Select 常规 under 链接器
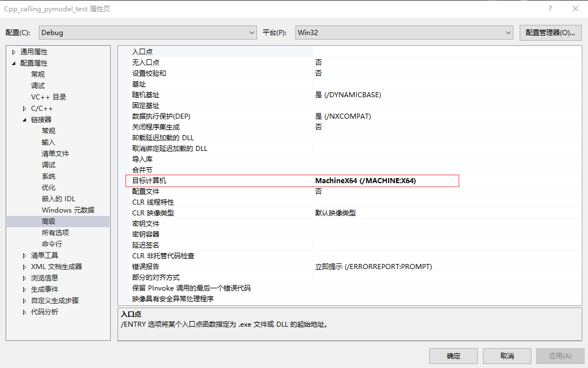This screenshot has width=588, height=368. pos(49,131)
